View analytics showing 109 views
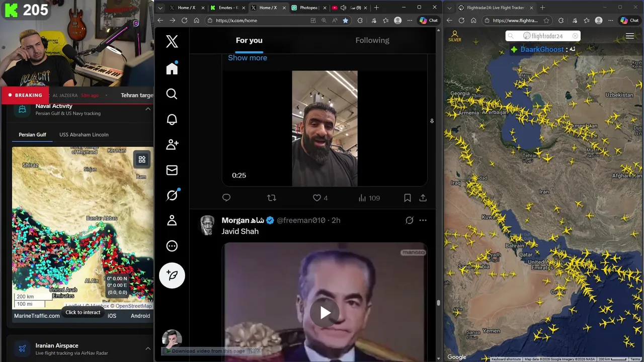644x362 pixels. pos(369,198)
